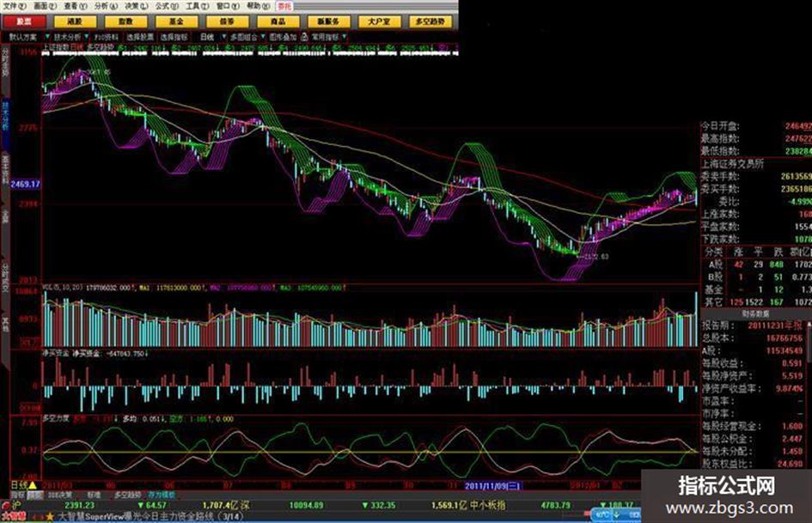Viewport: 812px width, 523px height.
Task: Expand the 多图组合 dropdown arrow
Action: [263, 37]
